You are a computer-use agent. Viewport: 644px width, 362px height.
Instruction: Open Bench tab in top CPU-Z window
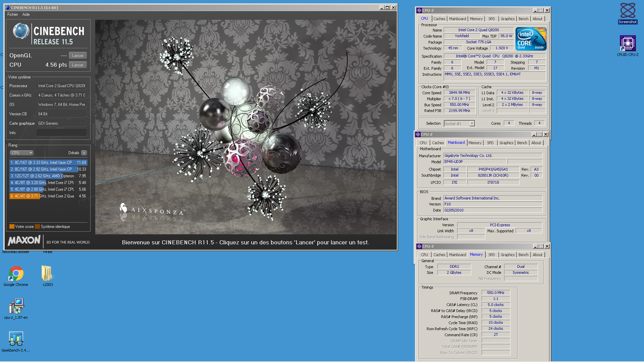pyautogui.click(x=523, y=19)
